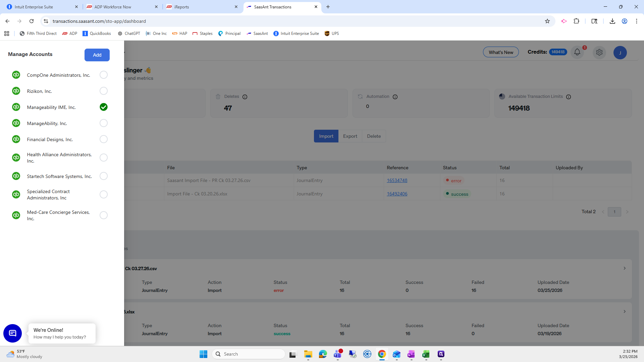Viewport: 644px width, 362px height.
Task: Expand the xlsx upload row chevron
Action: point(625,311)
